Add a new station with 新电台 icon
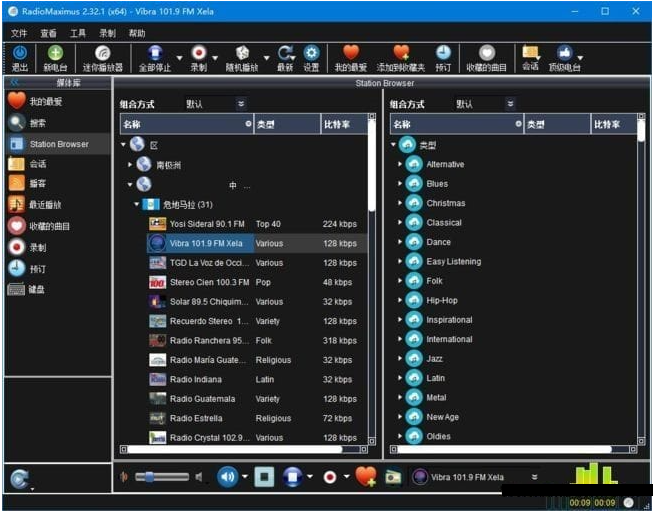This screenshot has height=514, width=653. [x=55, y=53]
